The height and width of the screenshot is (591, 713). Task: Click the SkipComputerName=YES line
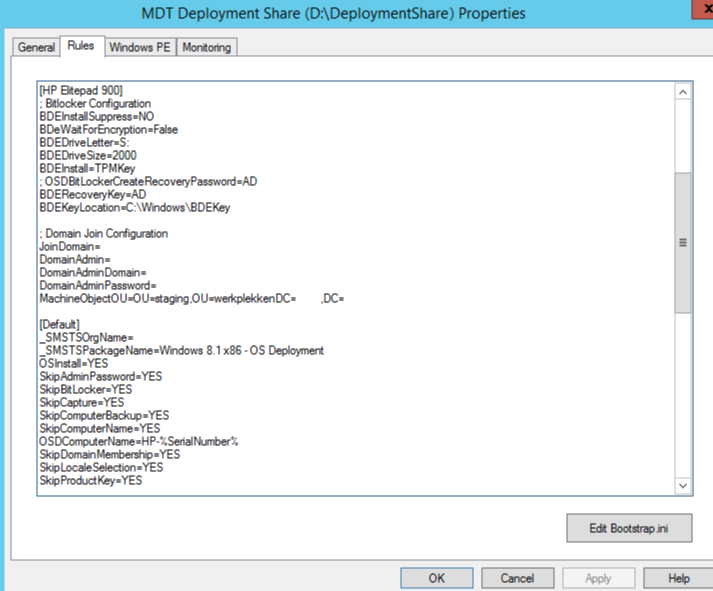100,428
